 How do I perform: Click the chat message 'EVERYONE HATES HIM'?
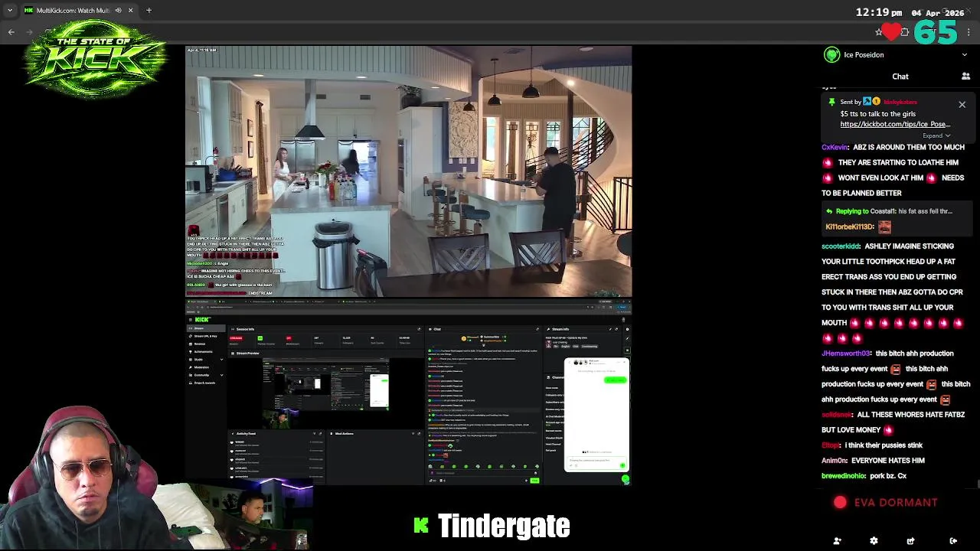click(889, 461)
